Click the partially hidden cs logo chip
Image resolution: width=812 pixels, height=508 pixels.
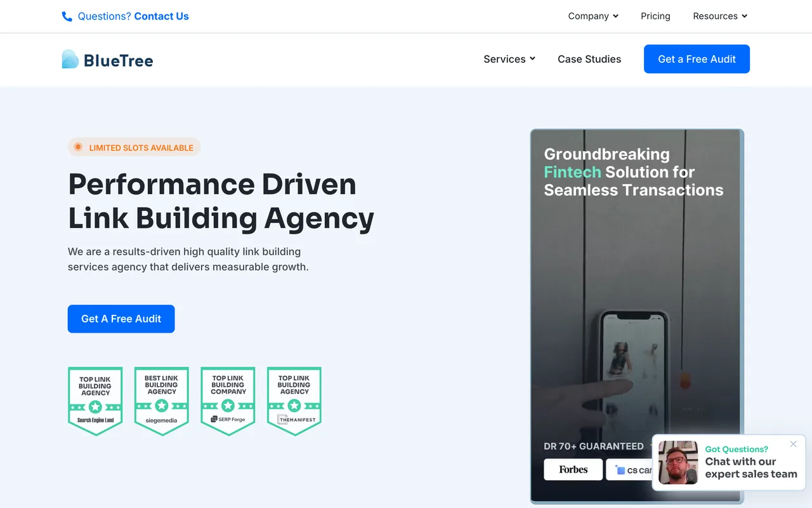[629, 470]
